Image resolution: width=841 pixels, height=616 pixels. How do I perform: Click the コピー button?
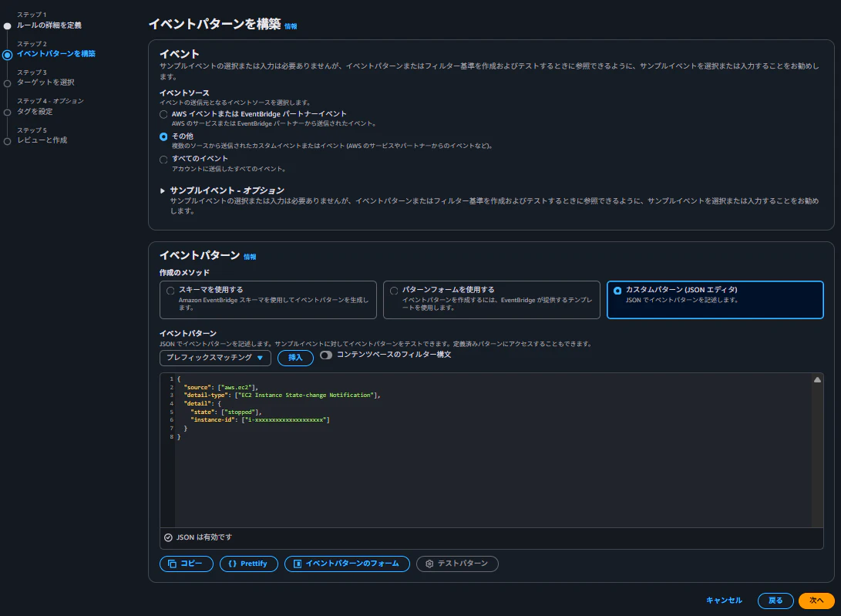tap(186, 564)
